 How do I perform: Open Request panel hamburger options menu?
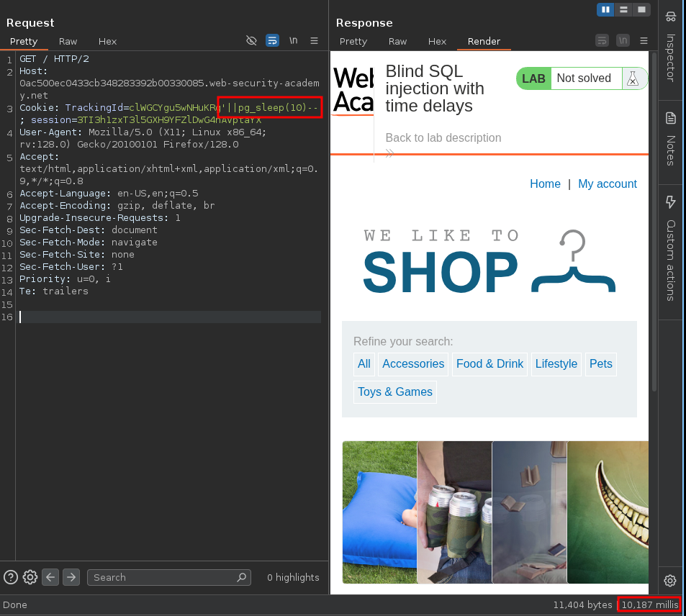click(x=314, y=41)
